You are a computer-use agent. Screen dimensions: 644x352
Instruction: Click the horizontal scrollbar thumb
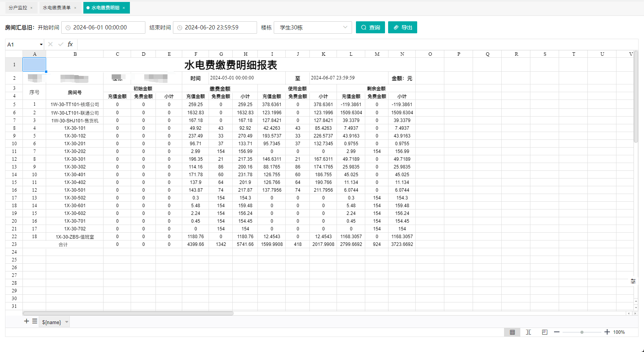128,313
